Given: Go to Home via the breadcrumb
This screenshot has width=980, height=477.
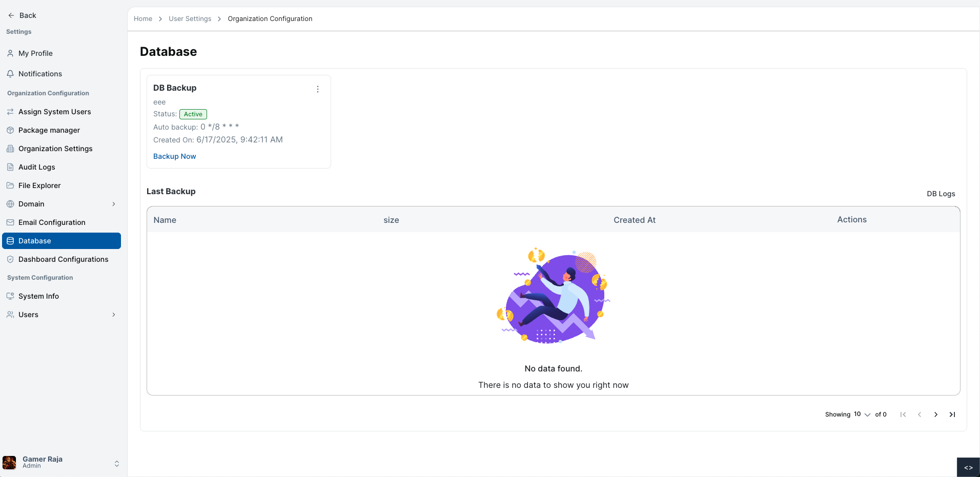Looking at the screenshot, I should [x=142, y=18].
